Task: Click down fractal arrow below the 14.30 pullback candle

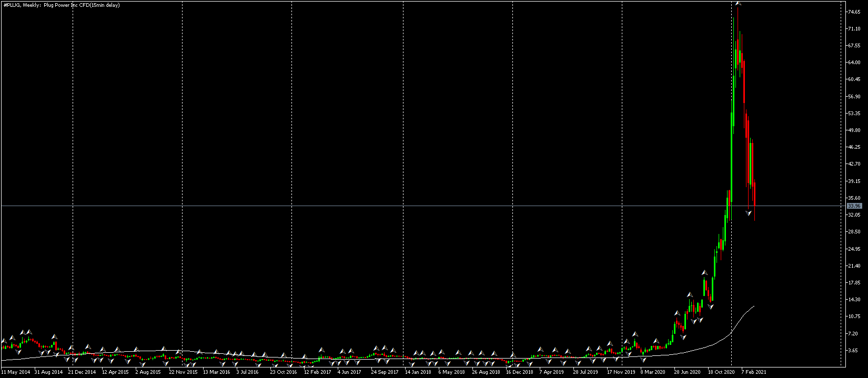Action: (711, 306)
